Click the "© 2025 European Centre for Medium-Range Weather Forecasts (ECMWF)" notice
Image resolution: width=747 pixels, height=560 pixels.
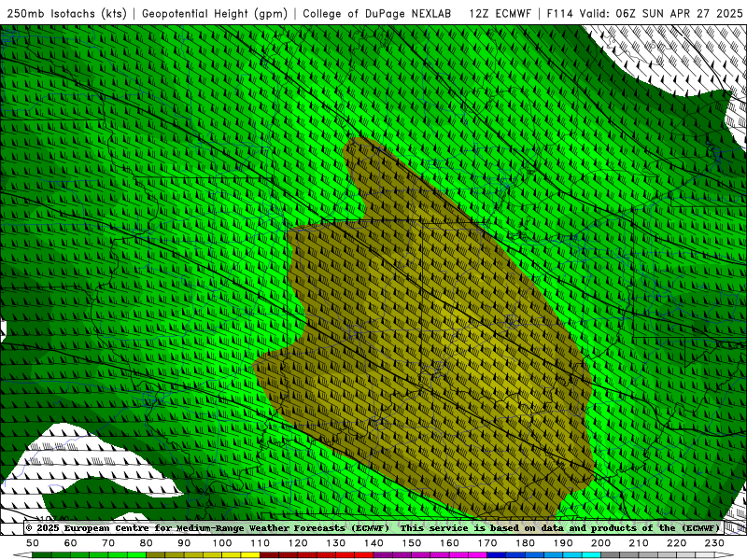(207, 528)
